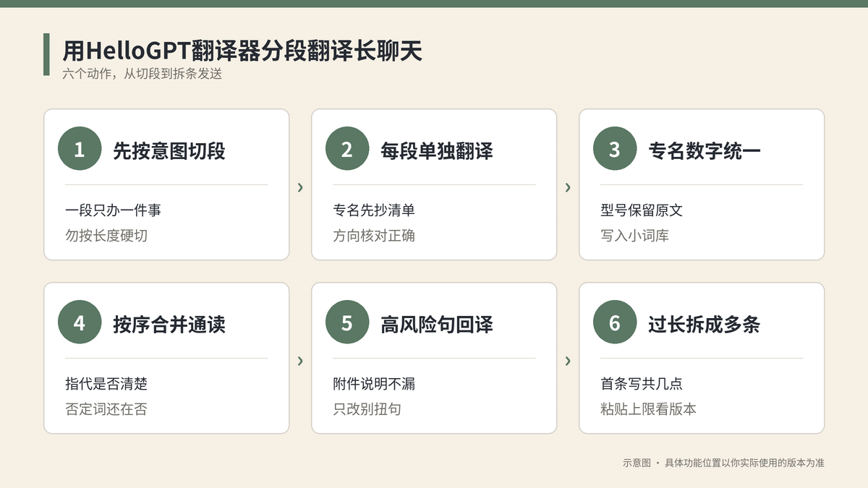Click the line 型号保留原文

642,210
